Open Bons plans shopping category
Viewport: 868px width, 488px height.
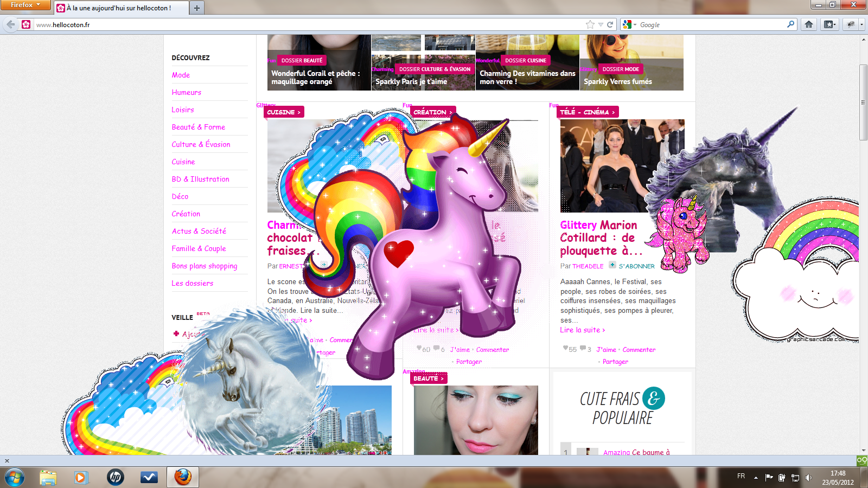pos(205,266)
